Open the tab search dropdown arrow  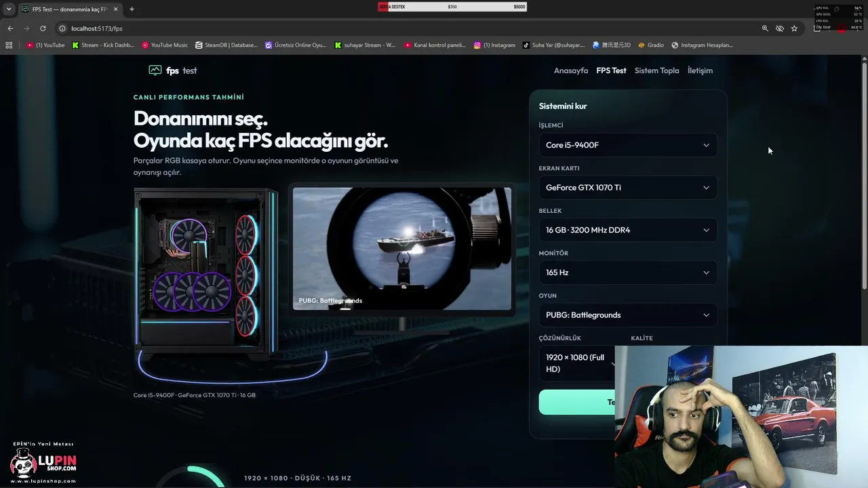[9, 9]
